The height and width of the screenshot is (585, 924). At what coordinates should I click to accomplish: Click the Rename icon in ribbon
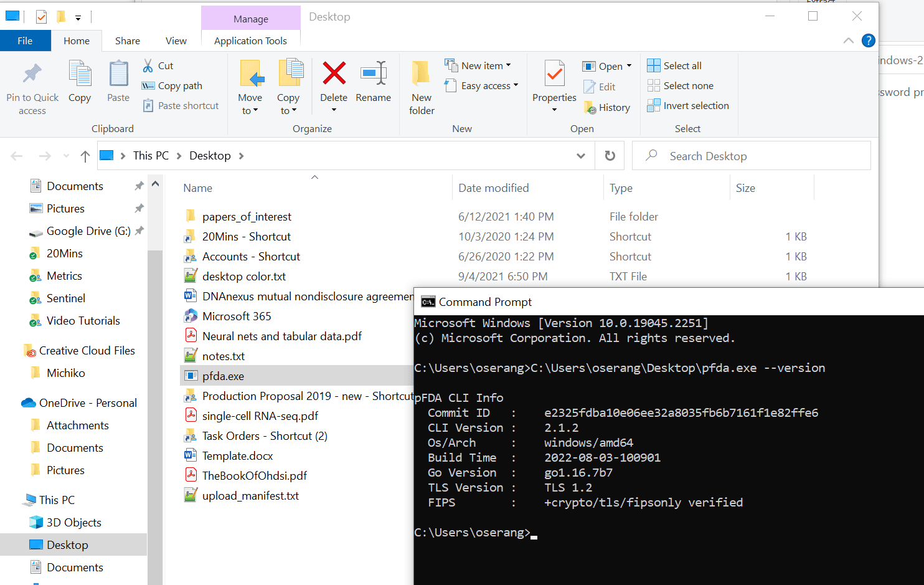click(x=373, y=74)
